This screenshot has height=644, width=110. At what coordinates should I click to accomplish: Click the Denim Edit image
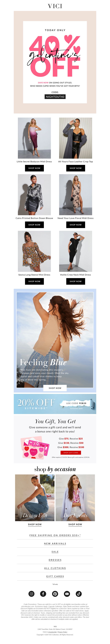(x=35, y=498)
